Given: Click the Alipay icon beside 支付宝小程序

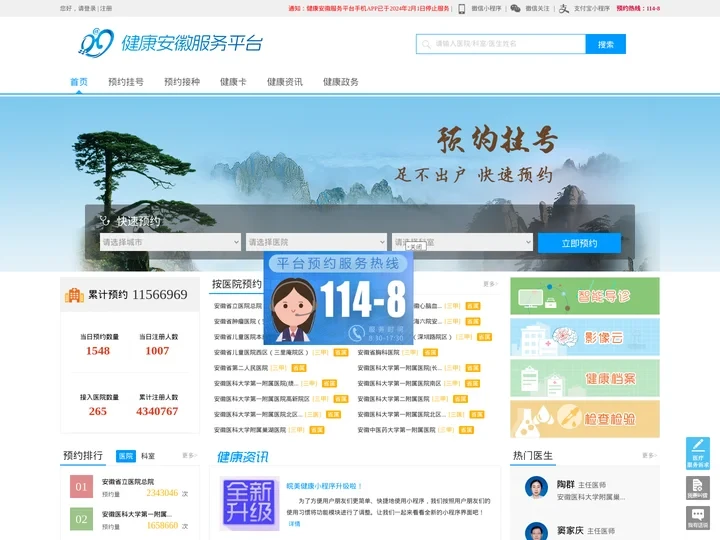Looking at the screenshot, I should pos(563,8).
